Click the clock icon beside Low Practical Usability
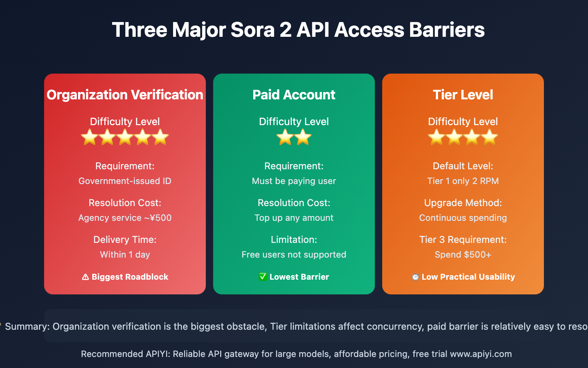The height and width of the screenshot is (368, 588). (415, 277)
